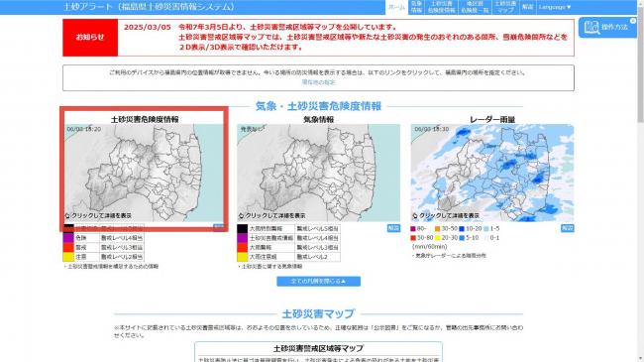Click the red お知らせ label
The image size is (644, 362).
[90, 37]
